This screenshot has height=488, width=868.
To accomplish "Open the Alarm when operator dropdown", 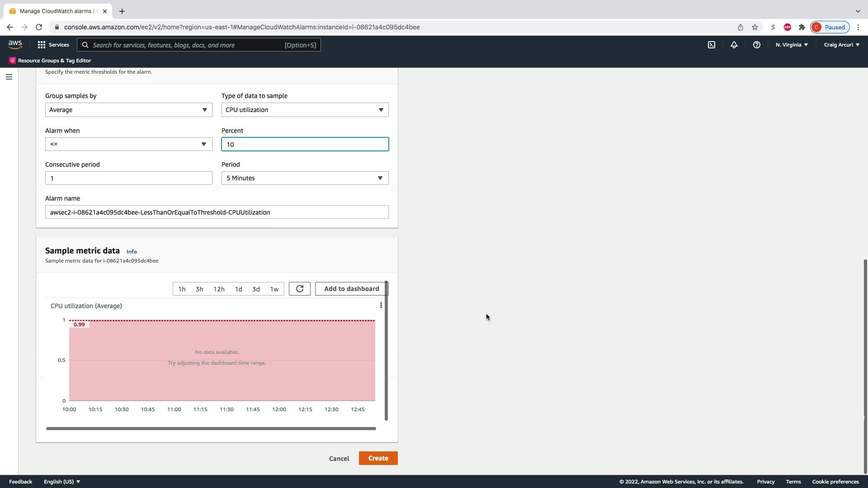I will [x=128, y=144].
